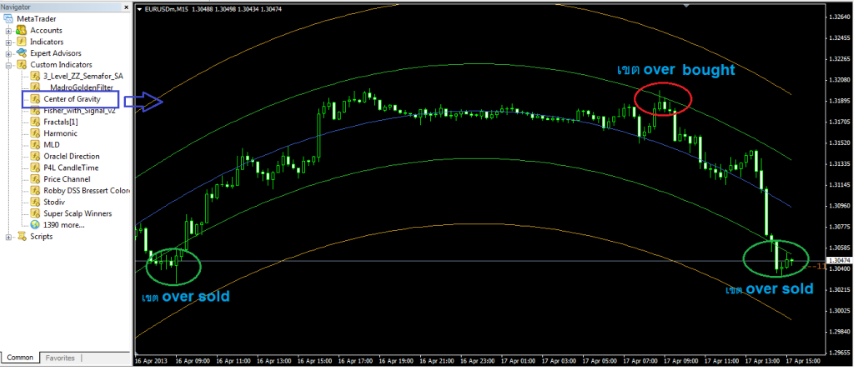Select Center of Gravity indicator
Viewport: 854px width, 367px height.
click(x=72, y=99)
